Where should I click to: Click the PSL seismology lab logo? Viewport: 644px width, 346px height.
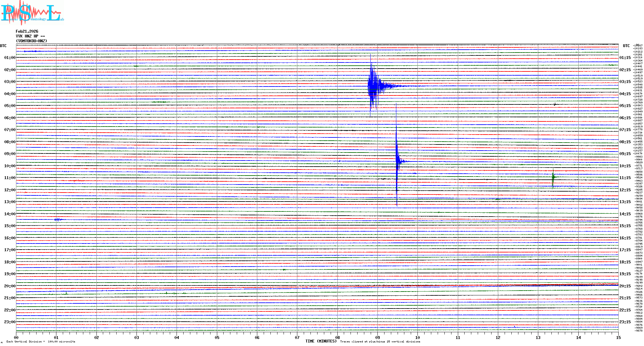click(32, 13)
